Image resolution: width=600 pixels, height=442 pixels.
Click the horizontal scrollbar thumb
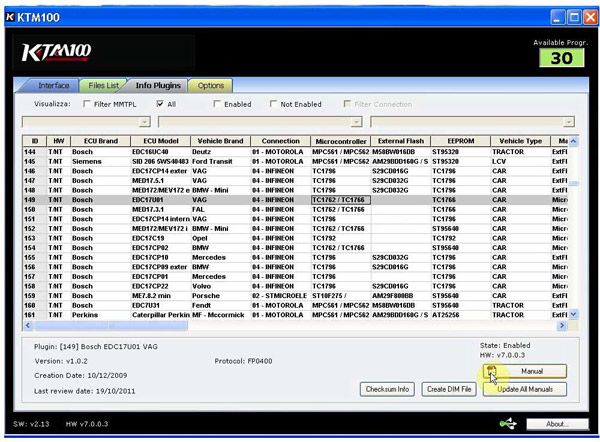click(111, 325)
